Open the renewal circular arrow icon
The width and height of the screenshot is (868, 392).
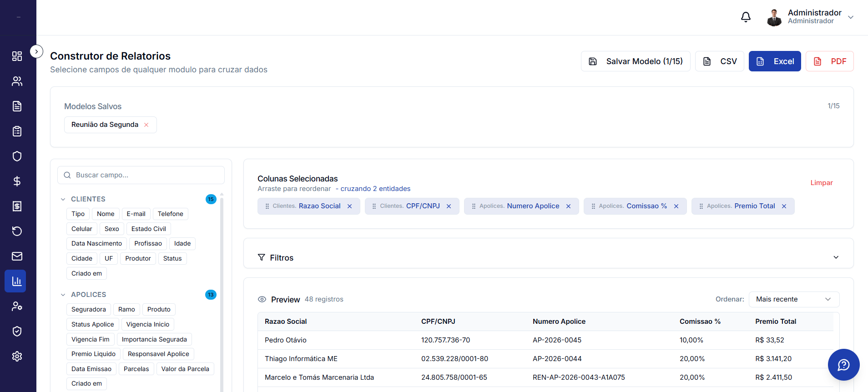[x=17, y=231]
